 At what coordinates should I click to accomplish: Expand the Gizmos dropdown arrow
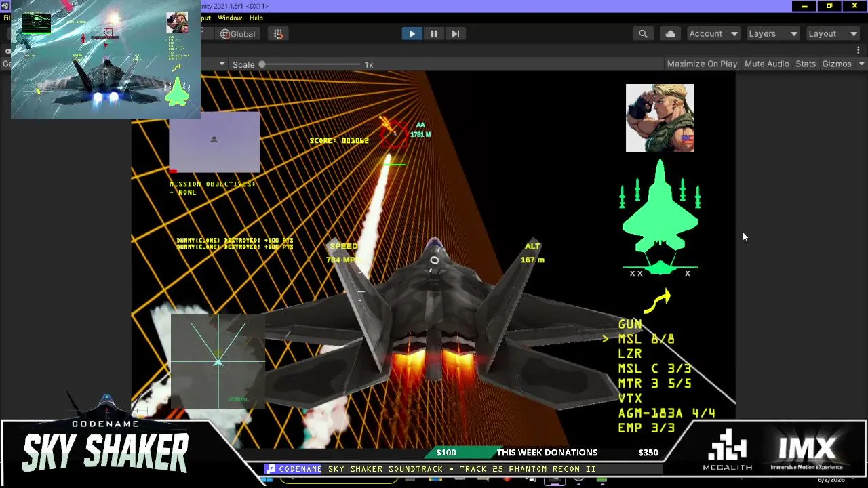click(x=861, y=64)
